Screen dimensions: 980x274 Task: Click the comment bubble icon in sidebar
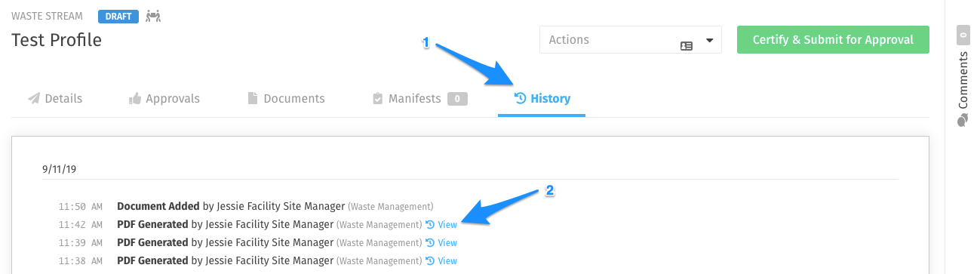tap(962, 121)
